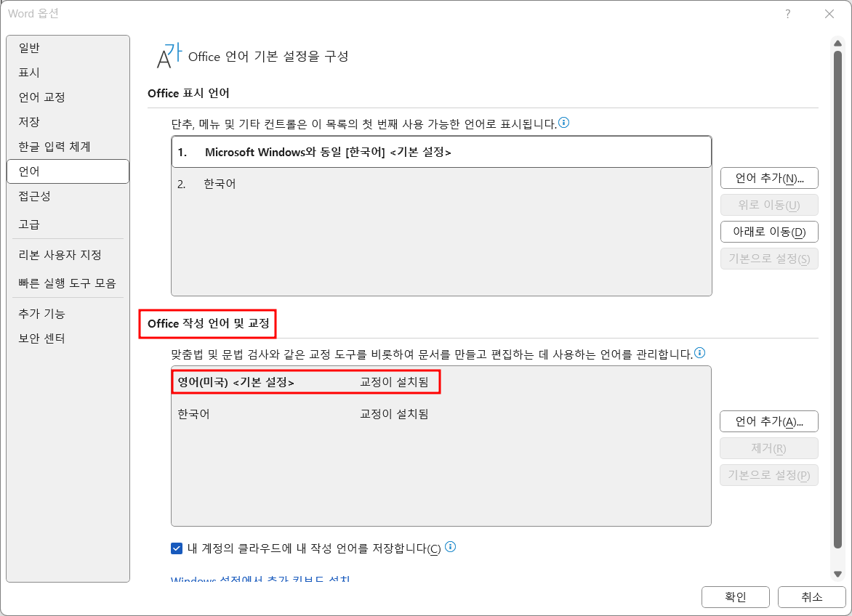Open the 저장 options category
The height and width of the screenshot is (616, 852).
point(68,121)
